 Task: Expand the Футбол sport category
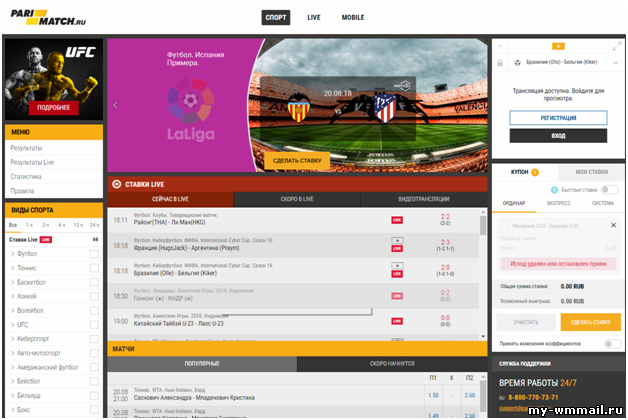[12, 253]
